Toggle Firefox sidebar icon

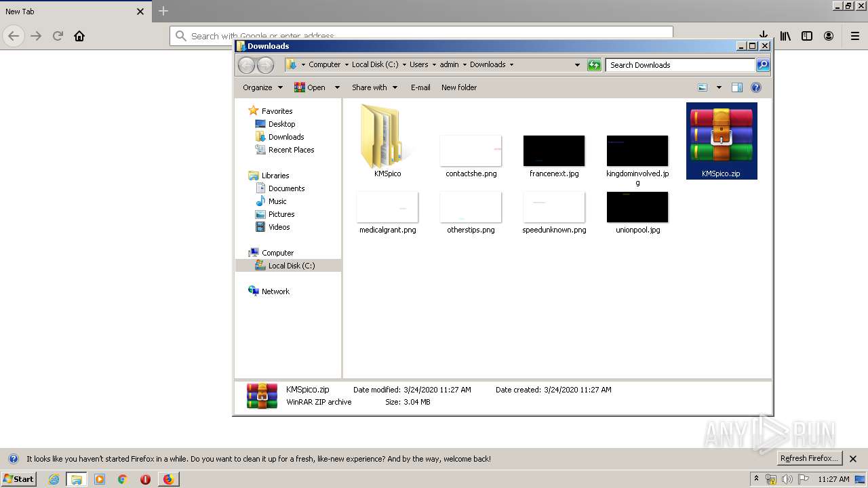[807, 36]
